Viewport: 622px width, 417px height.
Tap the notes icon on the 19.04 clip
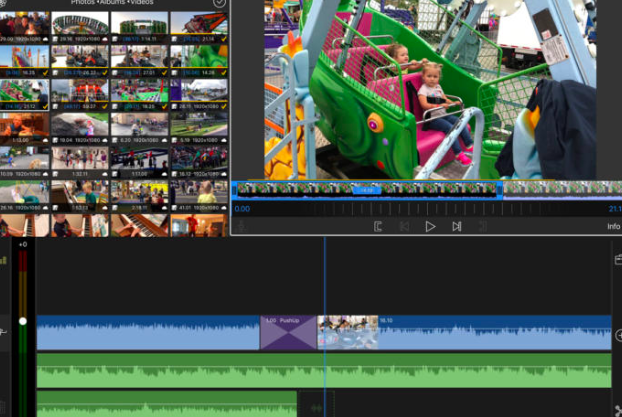(55, 140)
